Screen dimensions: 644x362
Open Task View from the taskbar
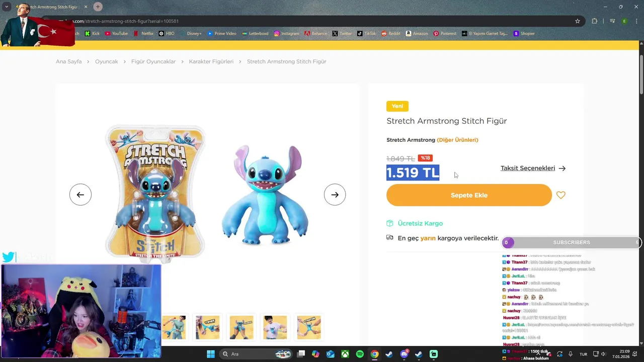pyautogui.click(x=301, y=354)
